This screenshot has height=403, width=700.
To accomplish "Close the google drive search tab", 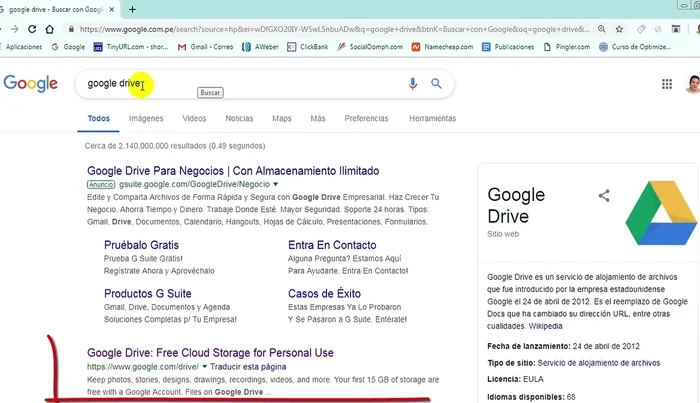I will point(112,9).
